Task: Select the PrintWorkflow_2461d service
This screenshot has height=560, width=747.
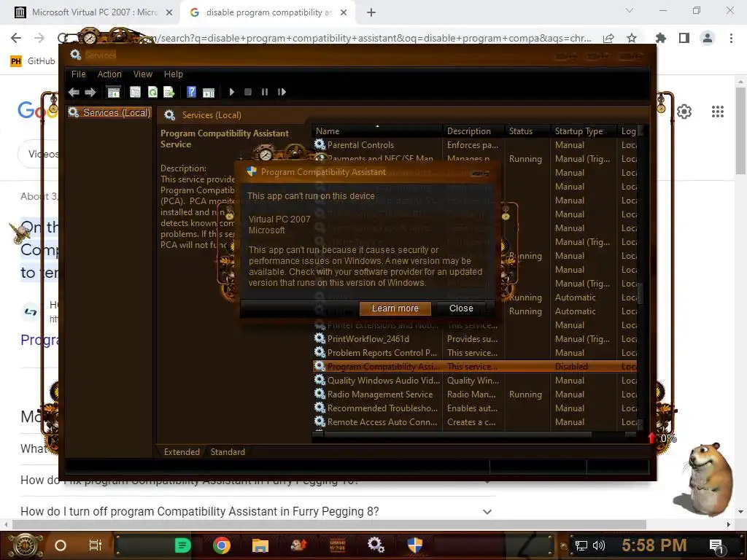Action: point(474,339)
